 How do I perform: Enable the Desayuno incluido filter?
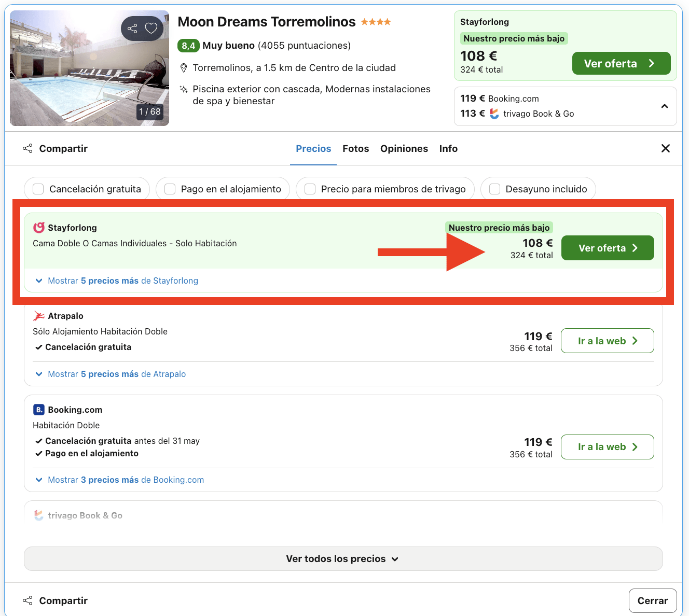pos(494,189)
